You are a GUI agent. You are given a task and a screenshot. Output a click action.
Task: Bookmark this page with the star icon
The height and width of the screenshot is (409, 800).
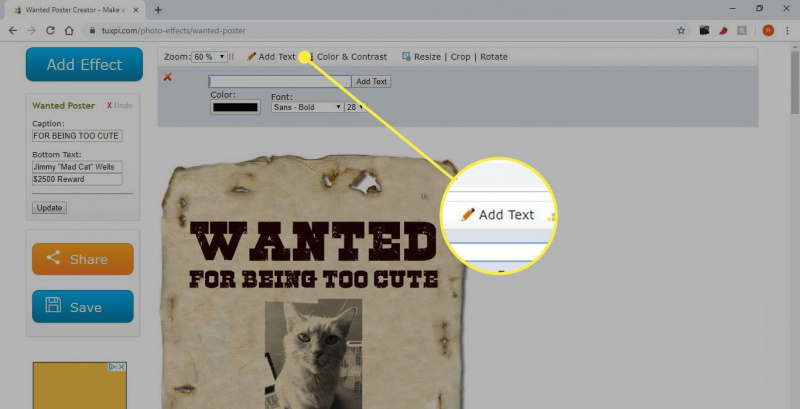pos(681,31)
